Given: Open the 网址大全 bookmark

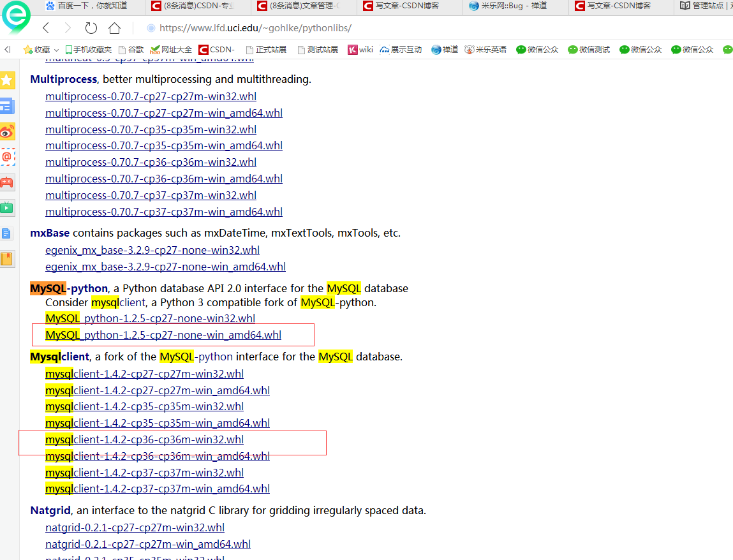Looking at the screenshot, I should point(171,50).
